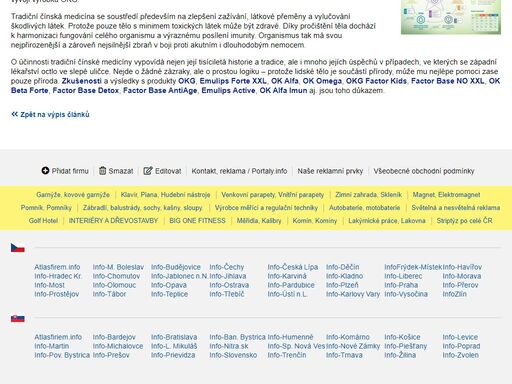Viewport: 512px width, 384px height.
Task: Open Garnýže, kovové garnýže ad link
Action: [x=73, y=195]
